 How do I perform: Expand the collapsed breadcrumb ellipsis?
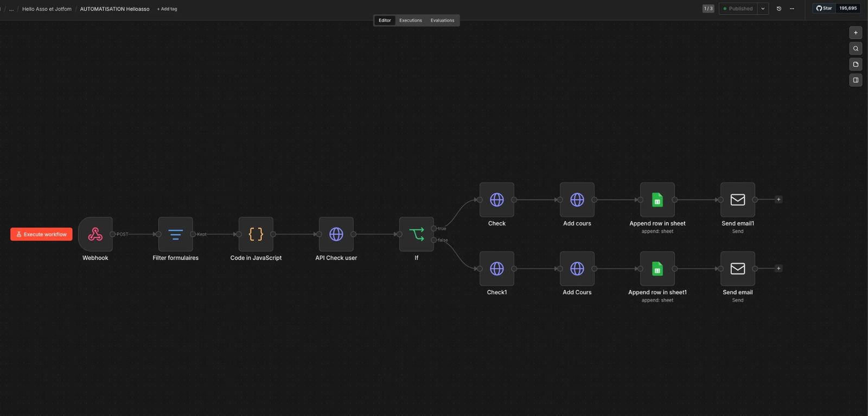pos(11,9)
